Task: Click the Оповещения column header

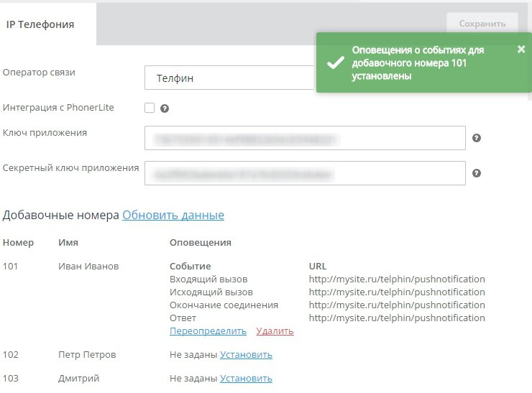Action: point(200,243)
